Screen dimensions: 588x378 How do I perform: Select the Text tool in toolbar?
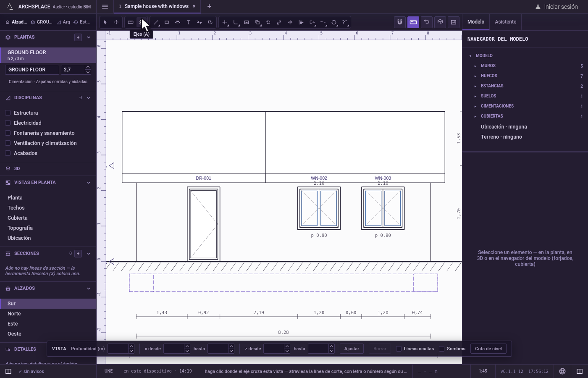click(x=189, y=22)
